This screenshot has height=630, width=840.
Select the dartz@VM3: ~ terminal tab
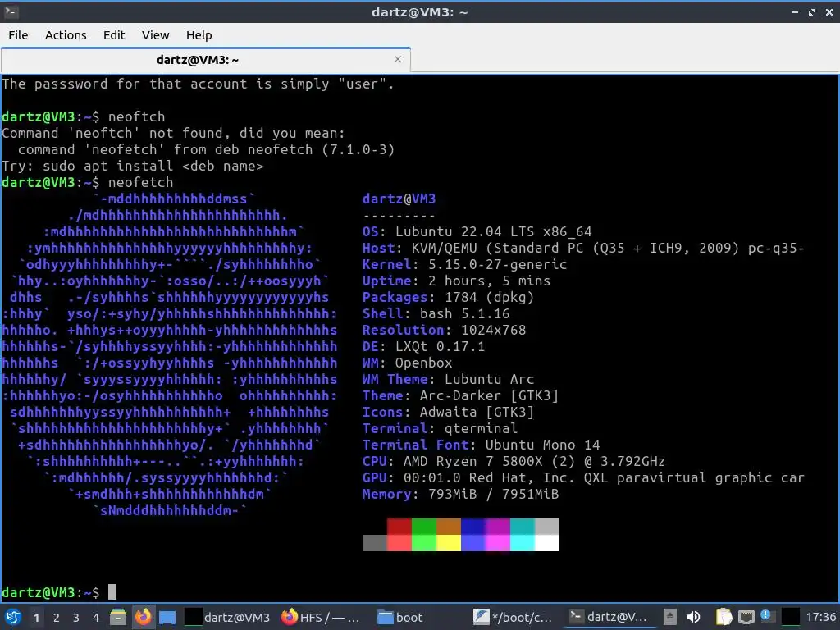click(x=206, y=59)
